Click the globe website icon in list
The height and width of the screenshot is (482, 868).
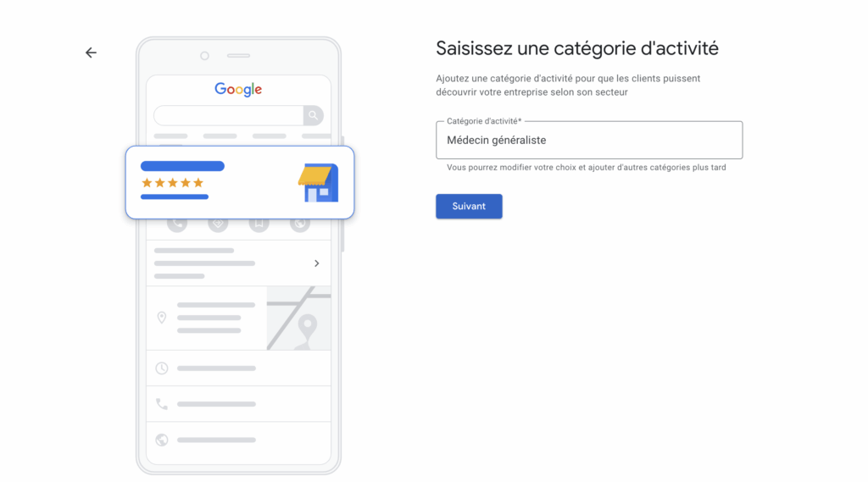click(162, 440)
